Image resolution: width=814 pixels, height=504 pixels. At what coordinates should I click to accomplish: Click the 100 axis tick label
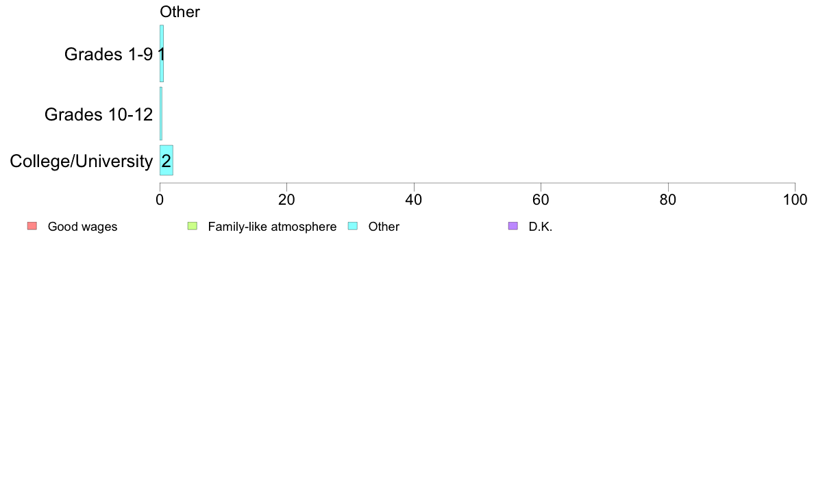795,200
